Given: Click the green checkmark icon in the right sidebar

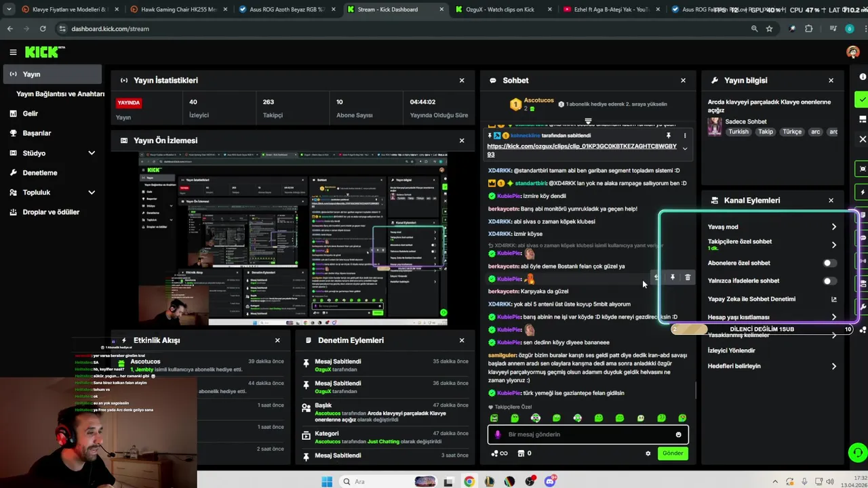Looking at the screenshot, I should coord(862,100).
